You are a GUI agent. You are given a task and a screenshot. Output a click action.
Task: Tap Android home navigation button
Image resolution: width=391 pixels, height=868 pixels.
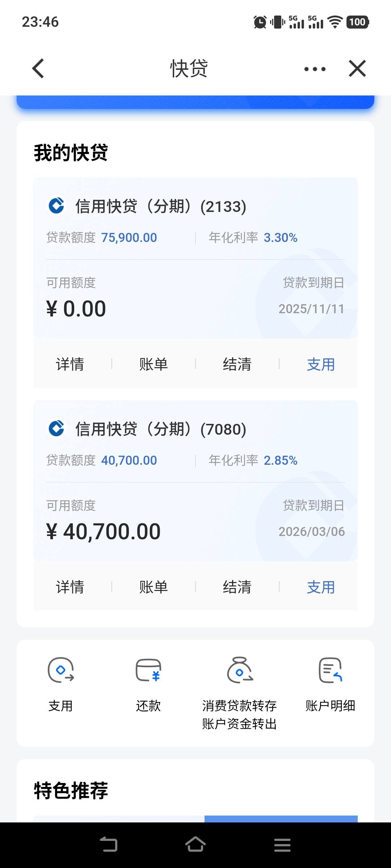[x=195, y=844]
